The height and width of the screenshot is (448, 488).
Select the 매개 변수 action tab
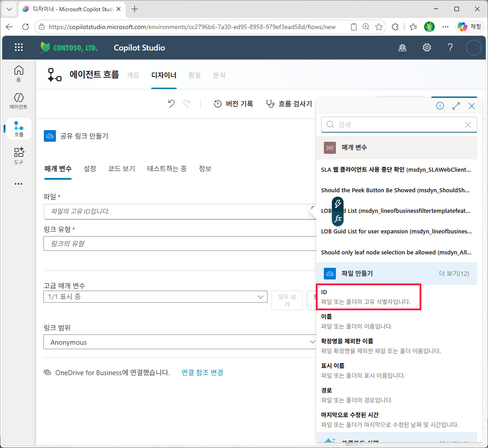[x=58, y=169]
